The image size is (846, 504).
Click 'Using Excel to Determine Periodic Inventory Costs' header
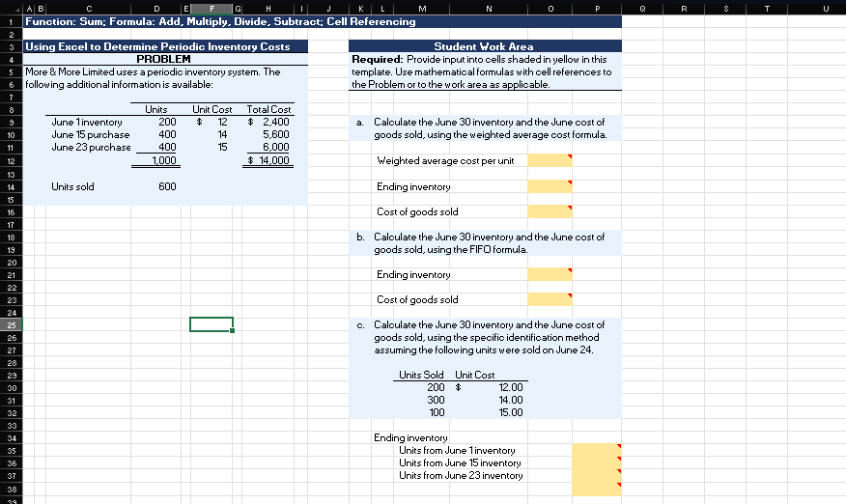tap(165, 46)
